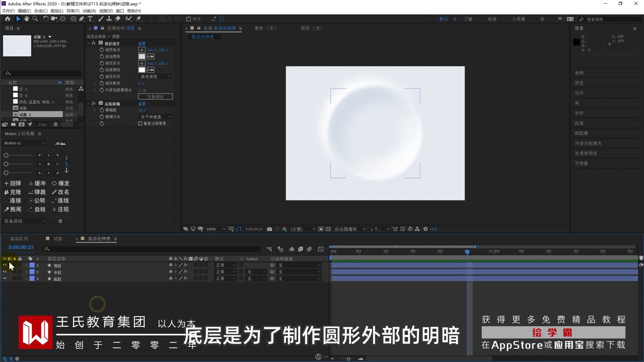This screenshot has width=644, height=362.
Task: Select the Pen tool
Action: click(82, 19)
